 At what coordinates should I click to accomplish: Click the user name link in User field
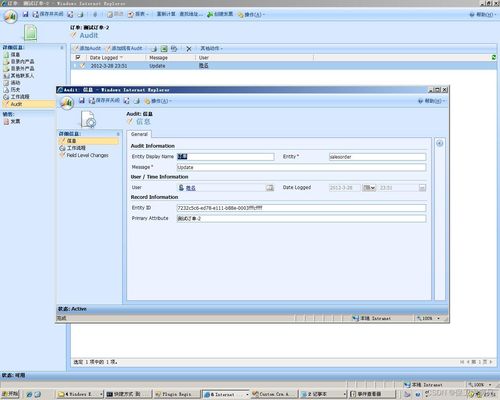(x=191, y=188)
